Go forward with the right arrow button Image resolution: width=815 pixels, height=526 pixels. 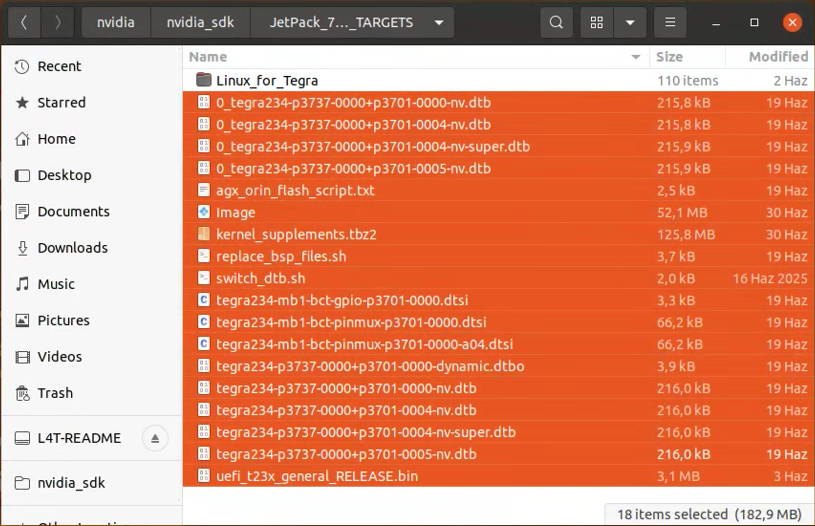(57, 22)
